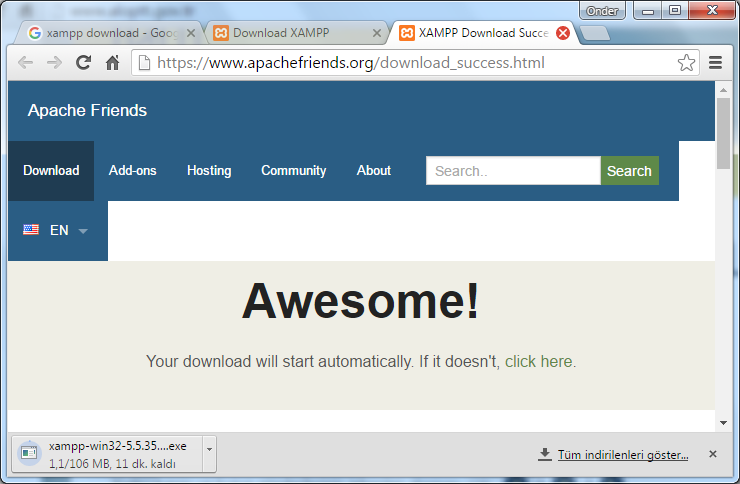
Task: Click the downloading file's icon
Action: click(x=29, y=453)
